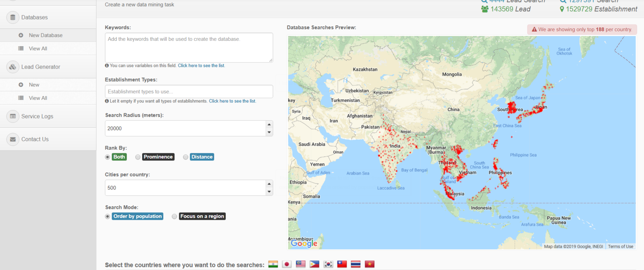Click the '143569 Lead' counter text
Image resolution: width=644 pixels, height=270 pixels.
coord(510,9)
